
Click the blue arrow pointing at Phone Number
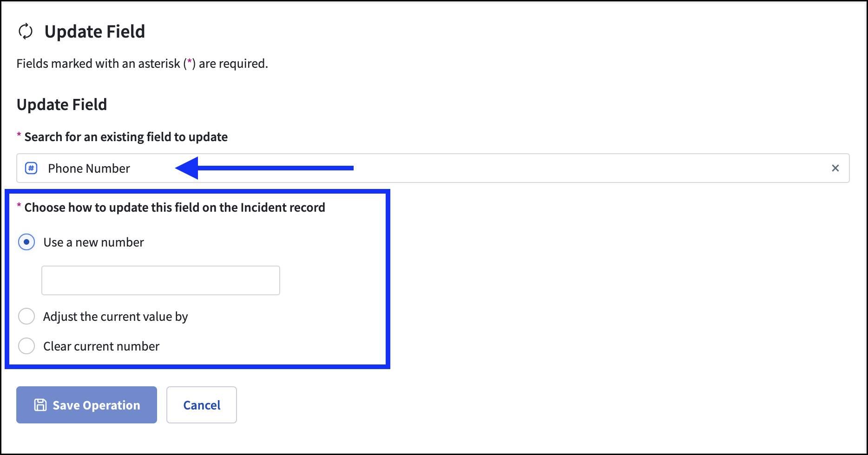264,168
